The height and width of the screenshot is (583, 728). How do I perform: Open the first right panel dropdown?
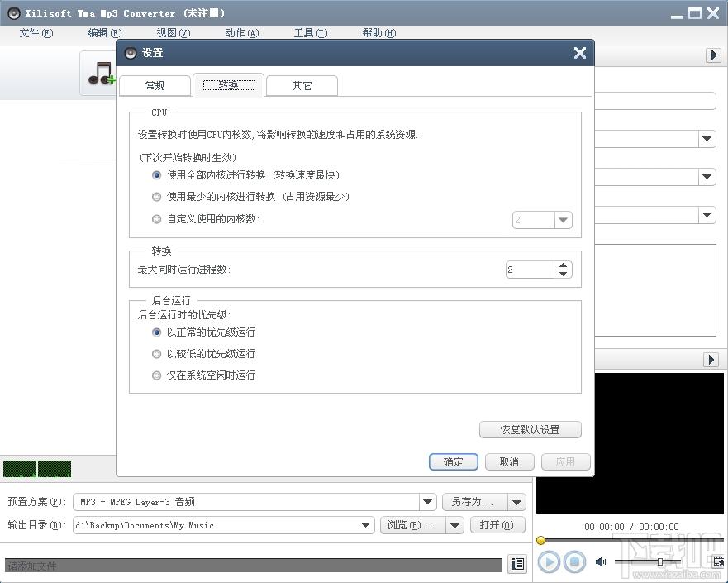pyautogui.click(x=707, y=138)
